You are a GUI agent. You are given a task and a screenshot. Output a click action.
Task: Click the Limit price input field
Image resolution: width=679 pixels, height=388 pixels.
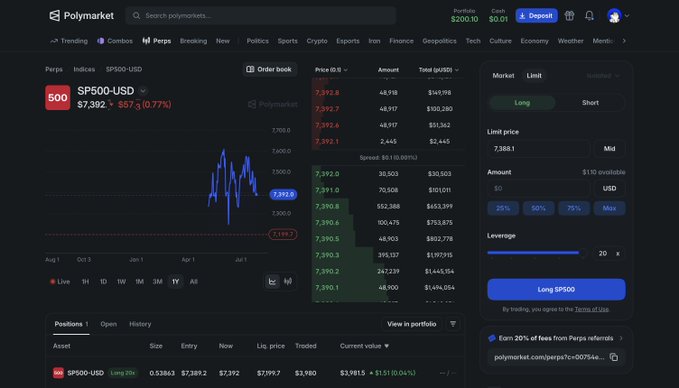coord(538,149)
